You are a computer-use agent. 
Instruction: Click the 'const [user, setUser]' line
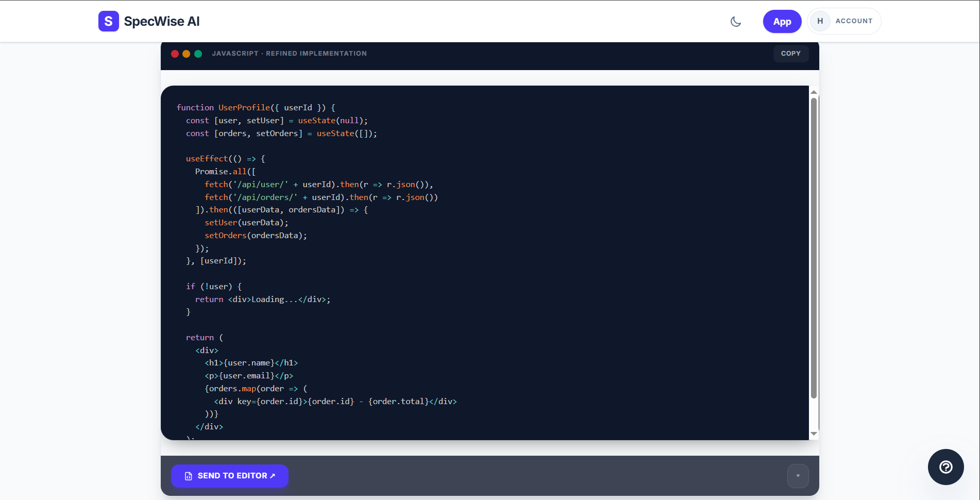(x=277, y=121)
